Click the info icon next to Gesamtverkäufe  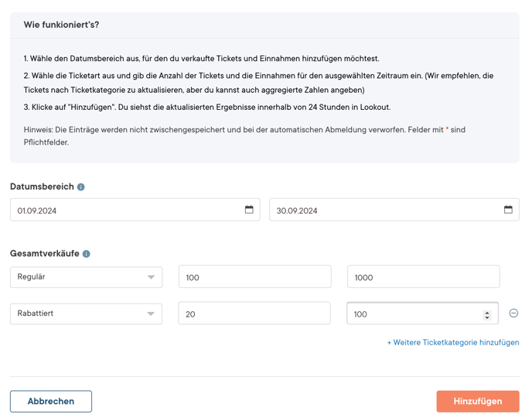point(86,254)
